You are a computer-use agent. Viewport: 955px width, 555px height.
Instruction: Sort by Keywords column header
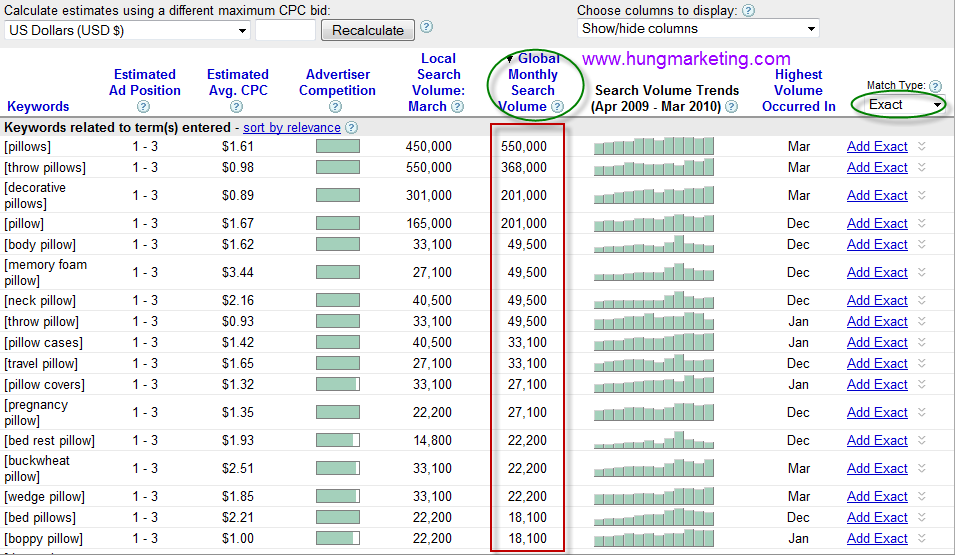38,106
